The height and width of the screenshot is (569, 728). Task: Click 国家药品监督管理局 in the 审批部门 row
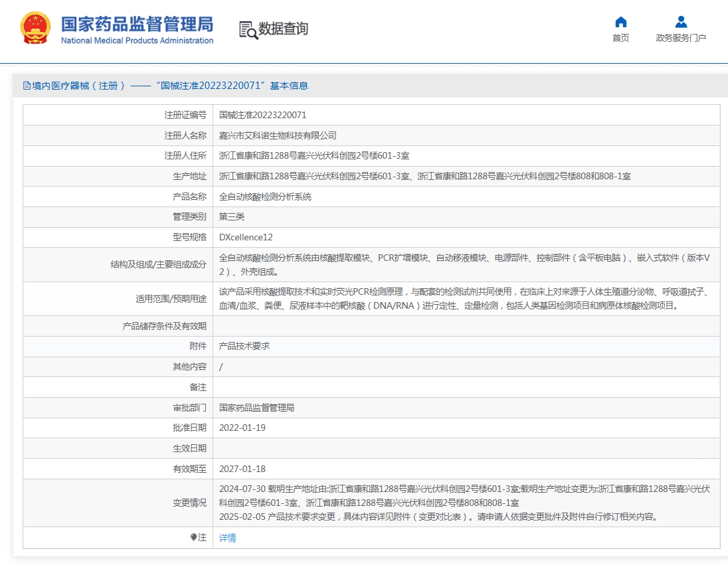[x=257, y=408]
